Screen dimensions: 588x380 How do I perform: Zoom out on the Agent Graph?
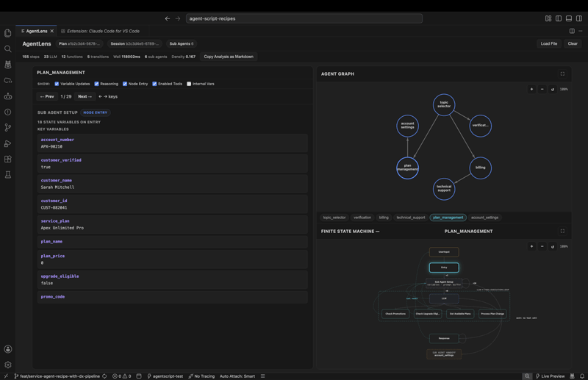(x=542, y=89)
